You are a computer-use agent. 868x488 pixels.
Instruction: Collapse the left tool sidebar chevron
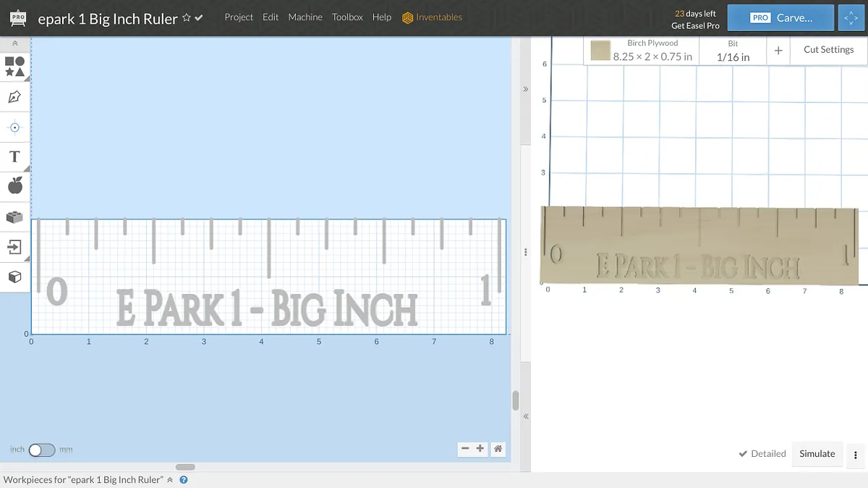pos(15,43)
